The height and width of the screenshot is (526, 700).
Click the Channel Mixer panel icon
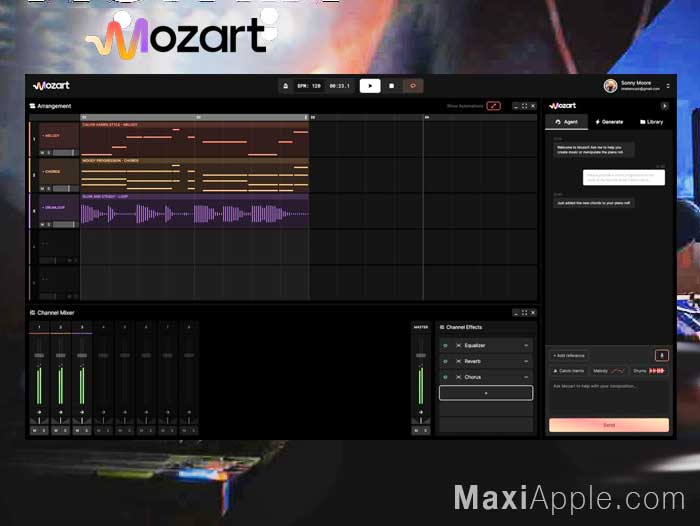coord(32,313)
